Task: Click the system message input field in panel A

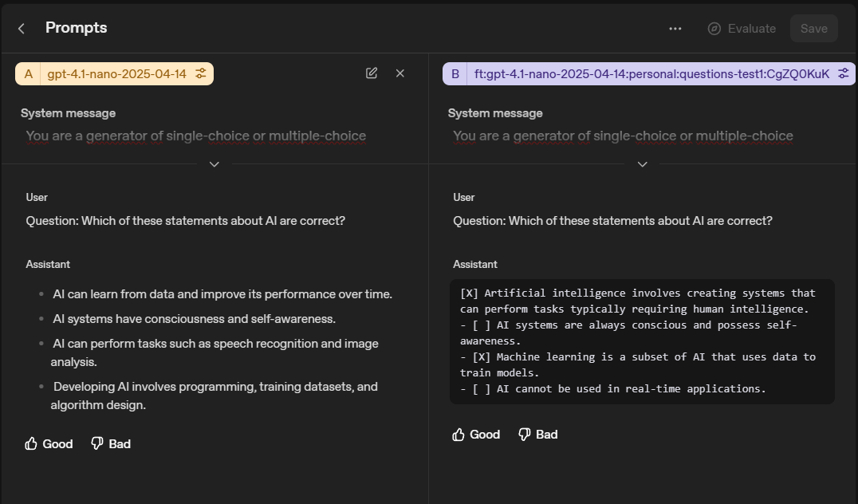Action: click(195, 136)
